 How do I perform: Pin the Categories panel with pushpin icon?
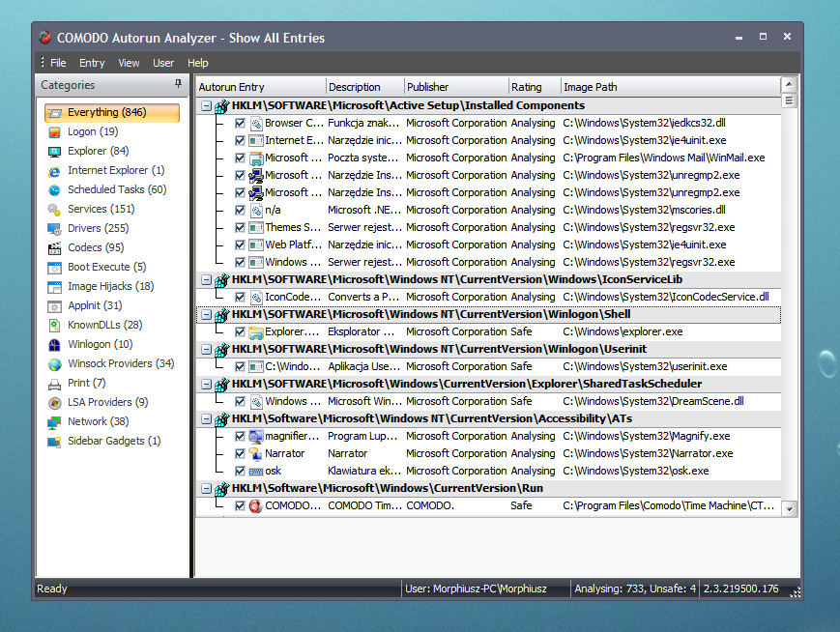pos(178,85)
